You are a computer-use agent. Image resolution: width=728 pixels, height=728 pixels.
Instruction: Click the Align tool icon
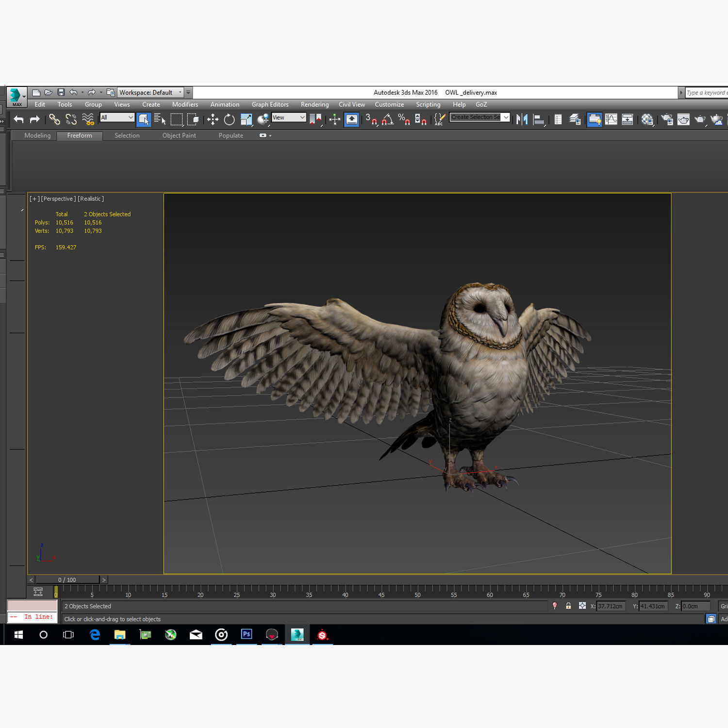point(539,119)
